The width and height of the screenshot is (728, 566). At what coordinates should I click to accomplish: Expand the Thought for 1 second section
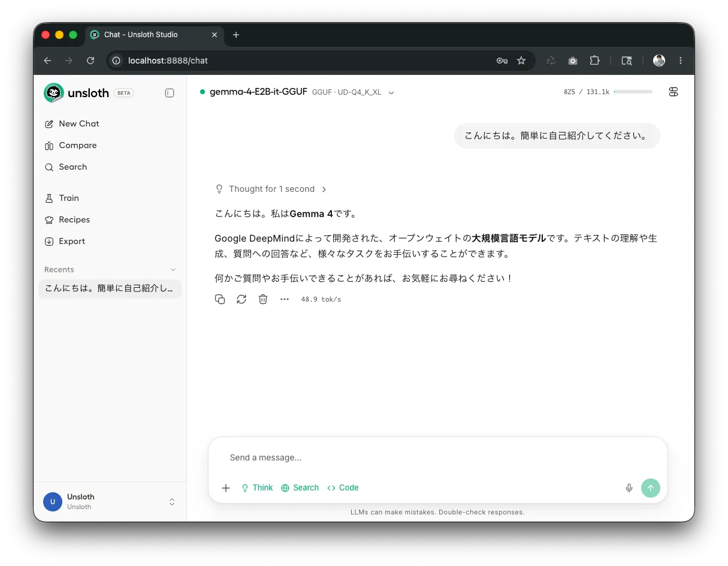271,189
